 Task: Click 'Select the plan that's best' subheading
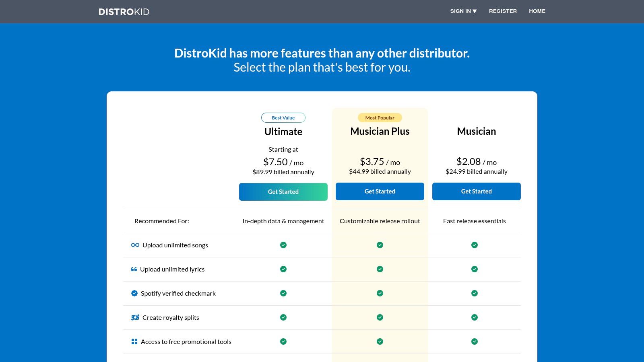(x=322, y=68)
